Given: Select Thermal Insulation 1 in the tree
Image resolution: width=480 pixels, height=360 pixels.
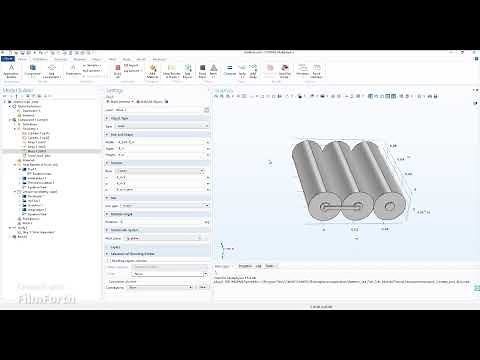Looking at the screenshot, I should [38, 183].
